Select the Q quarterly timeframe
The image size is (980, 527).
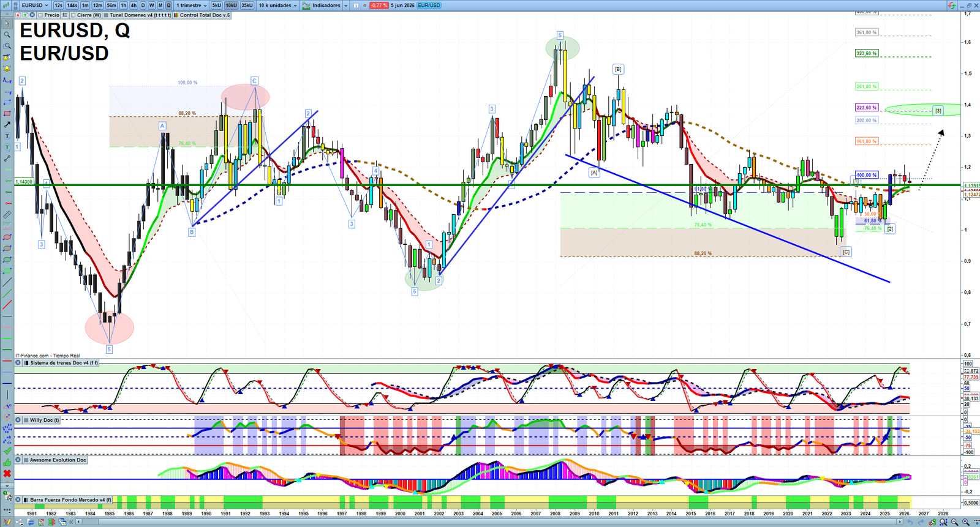tap(168, 5)
